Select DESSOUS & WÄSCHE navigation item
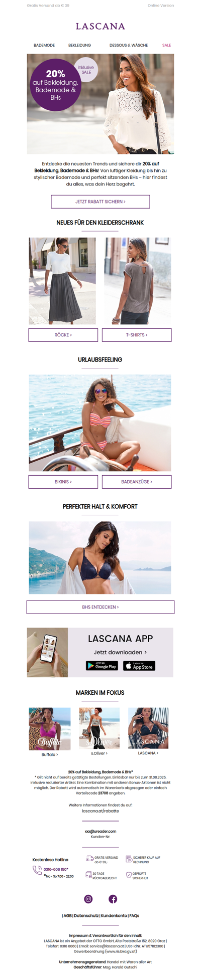Viewport: 201px width, 980px height. (x=129, y=45)
